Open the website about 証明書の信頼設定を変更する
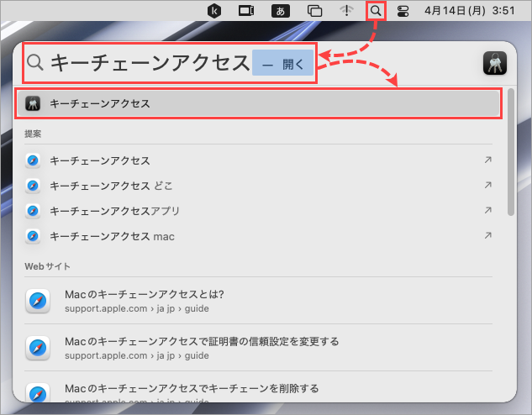 (258, 348)
